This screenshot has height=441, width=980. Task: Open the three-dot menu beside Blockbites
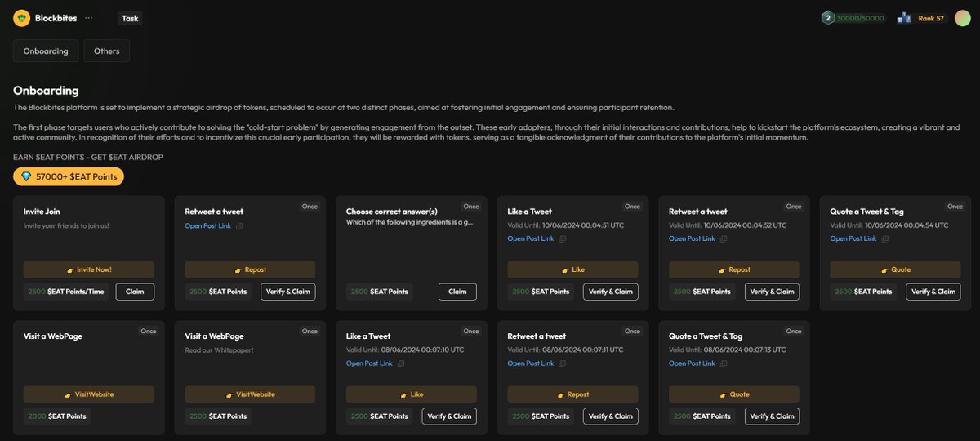88,18
